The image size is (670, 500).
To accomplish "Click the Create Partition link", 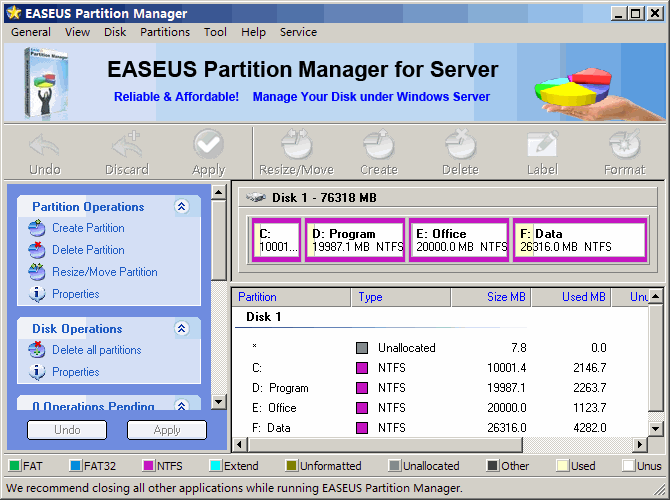I will click(x=88, y=228).
